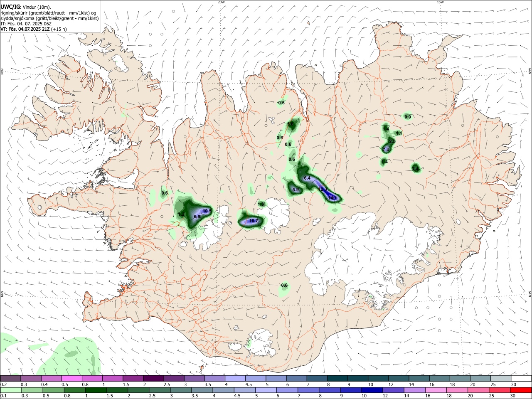The image size is (532, 399).
Task: Click the 10.7 precipitation value on the map
Action: tap(254, 221)
